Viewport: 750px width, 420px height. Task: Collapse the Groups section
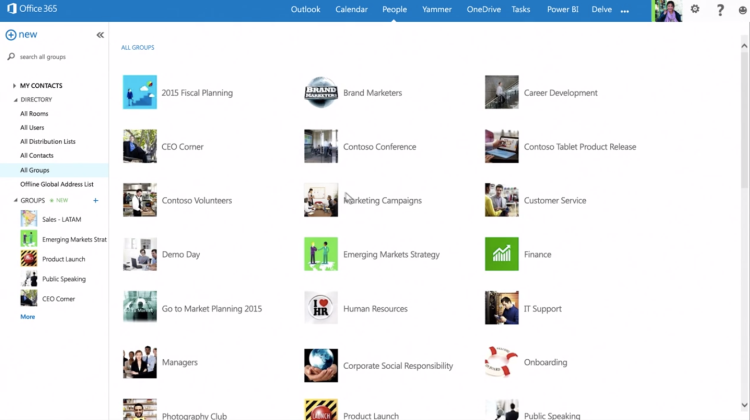[x=15, y=200]
